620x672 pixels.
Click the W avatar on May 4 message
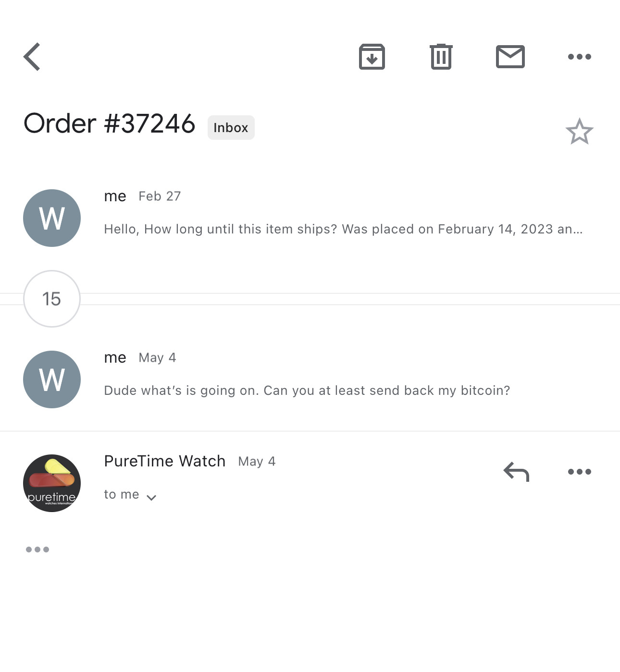point(52,379)
